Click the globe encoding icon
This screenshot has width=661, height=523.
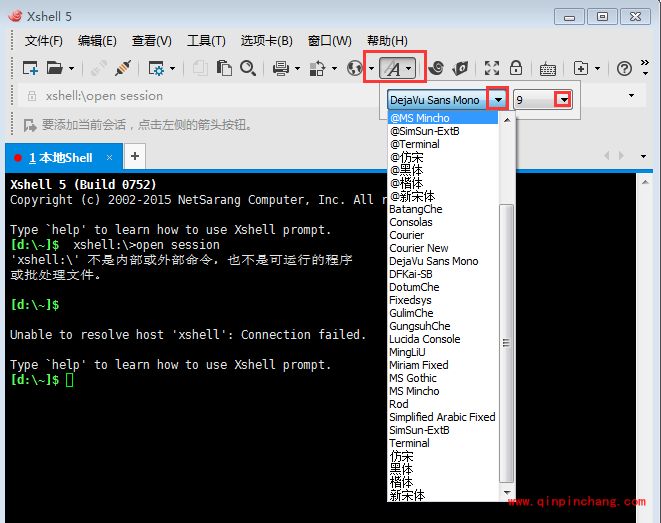pyautogui.click(x=355, y=68)
